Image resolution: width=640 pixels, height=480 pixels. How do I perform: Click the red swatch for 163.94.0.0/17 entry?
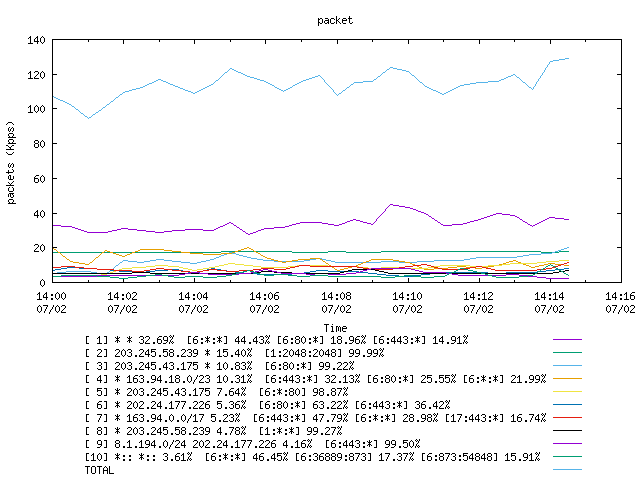click(567, 418)
